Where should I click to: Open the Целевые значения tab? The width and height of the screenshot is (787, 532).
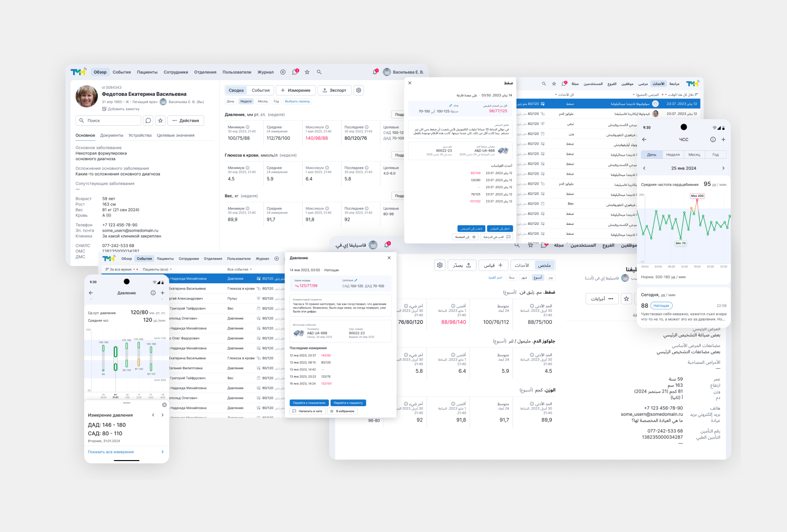click(x=175, y=135)
